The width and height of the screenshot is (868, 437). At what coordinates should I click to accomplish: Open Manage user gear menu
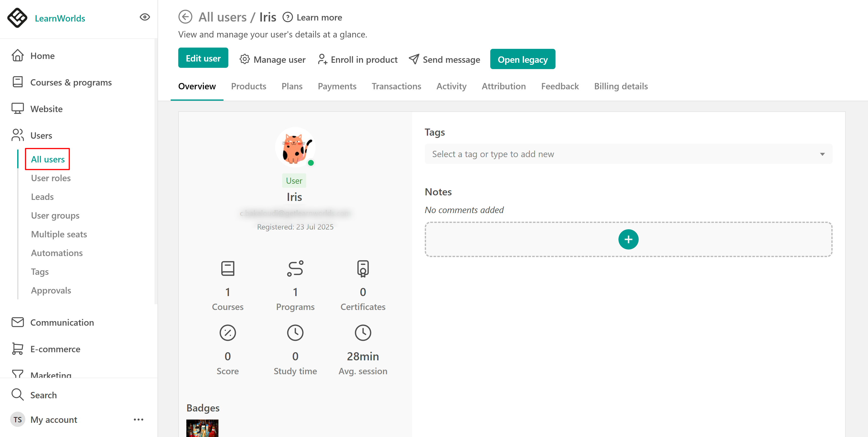(x=272, y=59)
